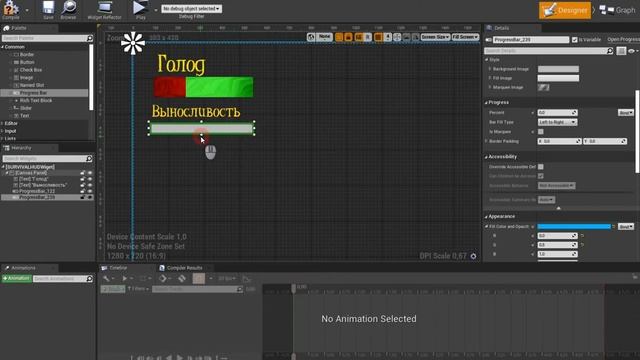Toggle Override Accessible Defaults checkbox
The width and height of the screenshot is (640, 360).
point(540,167)
